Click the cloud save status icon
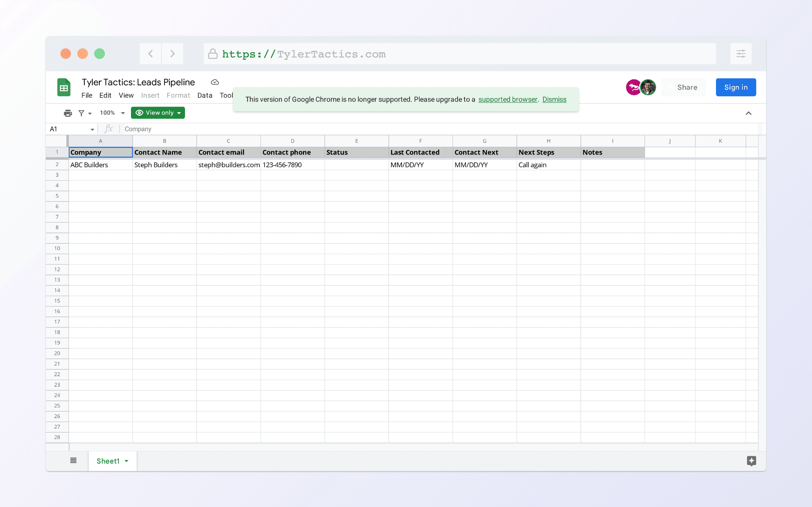This screenshot has width=812, height=507. coord(215,82)
